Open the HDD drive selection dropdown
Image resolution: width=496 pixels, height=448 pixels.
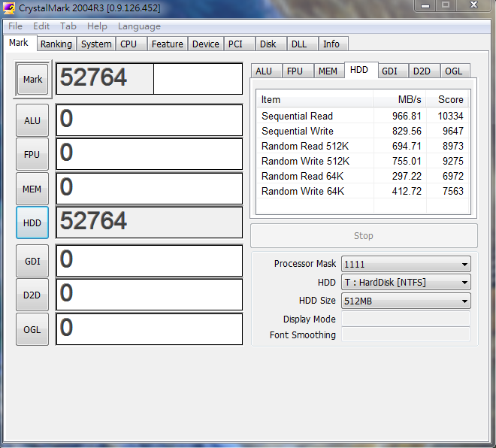tap(406, 283)
